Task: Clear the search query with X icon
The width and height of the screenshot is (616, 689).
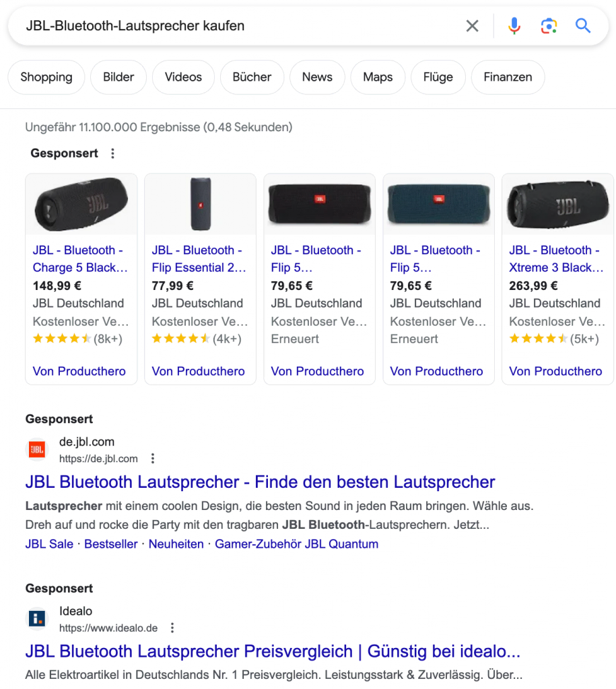Action: 473,26
